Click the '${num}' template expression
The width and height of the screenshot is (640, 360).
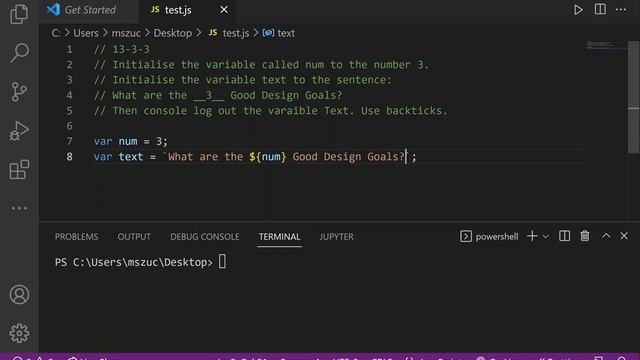pyautogui.click(x=268, y=157)
